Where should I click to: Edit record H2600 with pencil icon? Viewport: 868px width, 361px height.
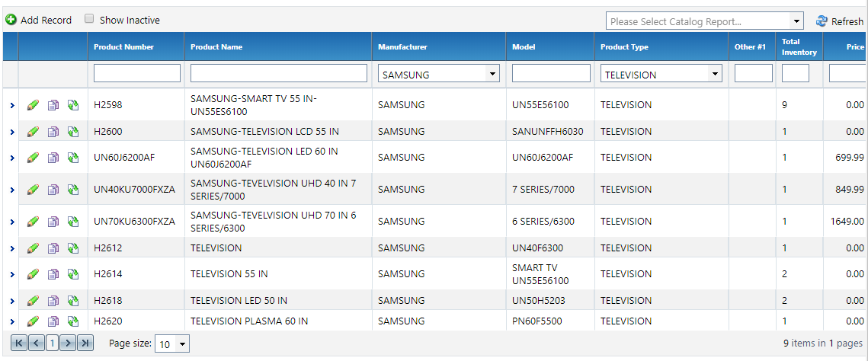click(33, 131)
